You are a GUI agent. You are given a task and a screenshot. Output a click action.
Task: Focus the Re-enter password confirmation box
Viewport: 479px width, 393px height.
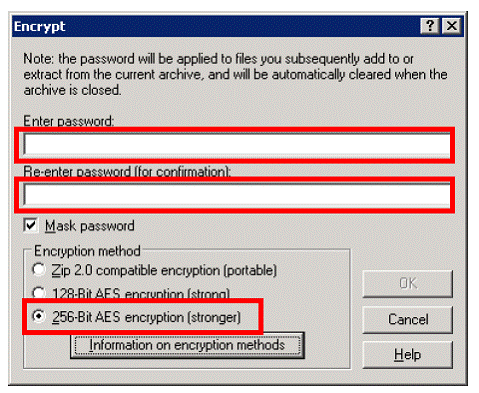point(236,195)
